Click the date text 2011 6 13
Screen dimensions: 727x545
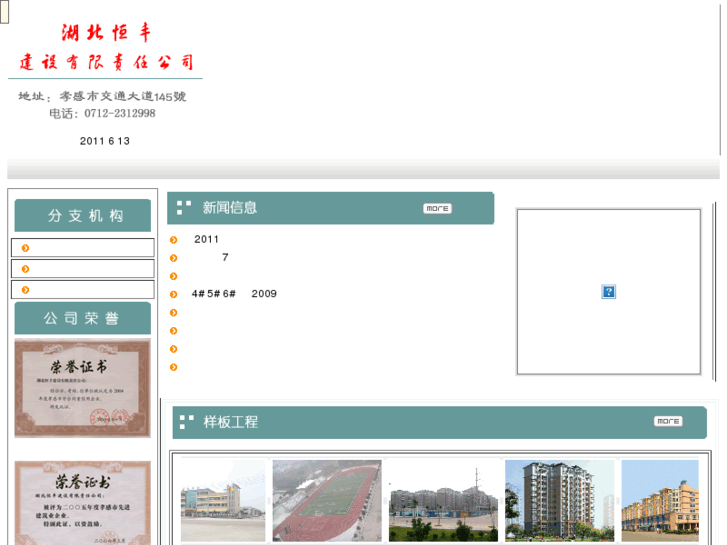coord(105,141)
